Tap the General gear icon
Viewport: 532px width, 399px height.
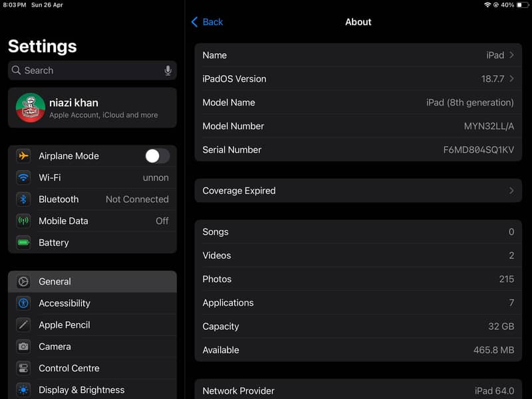pyautogui.click(x=23, y=281)
